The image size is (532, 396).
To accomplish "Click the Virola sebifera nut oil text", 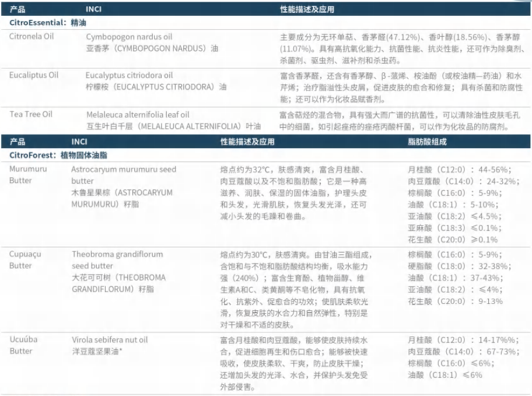I will pos(110,339).
